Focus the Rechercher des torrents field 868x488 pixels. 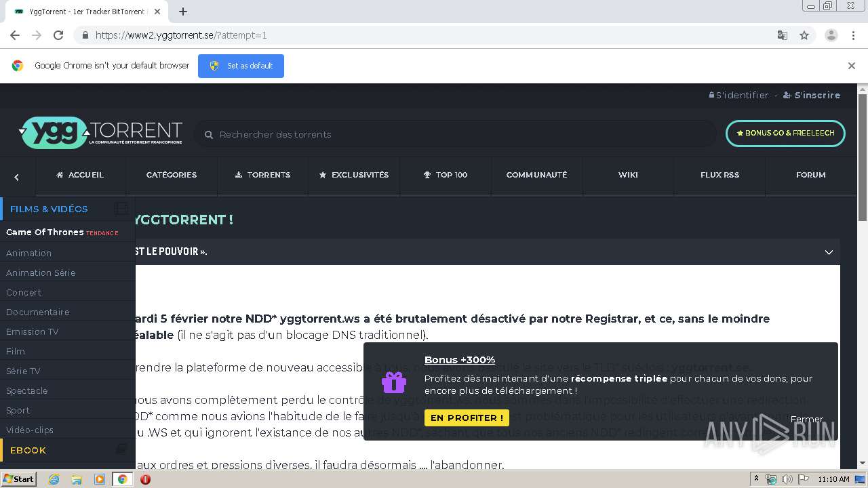tap(455, 134)
